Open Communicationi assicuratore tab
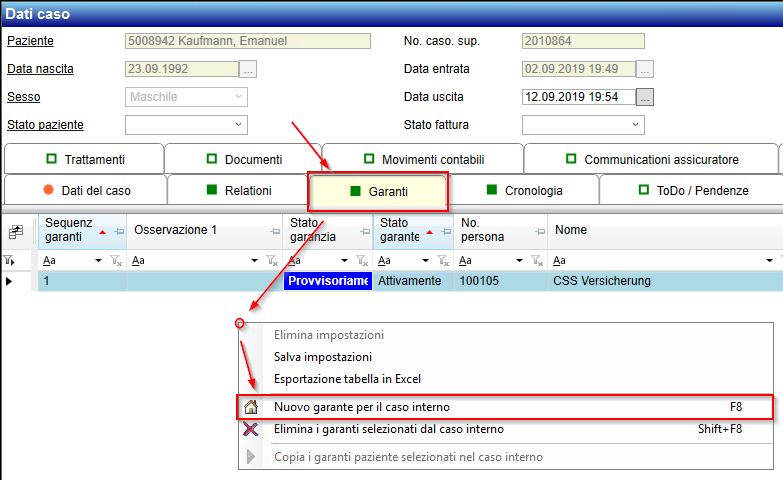This screenshot has width=783, height=480. tap(651, 159)
